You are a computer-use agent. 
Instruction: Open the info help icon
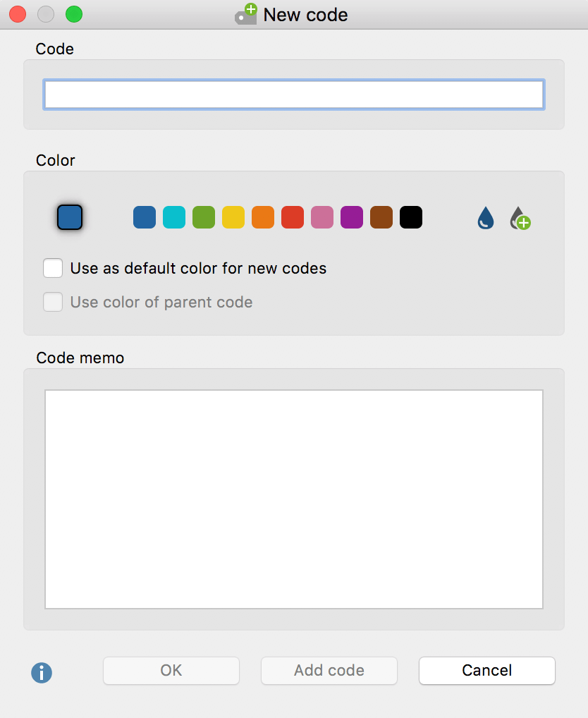pos(42,673)
